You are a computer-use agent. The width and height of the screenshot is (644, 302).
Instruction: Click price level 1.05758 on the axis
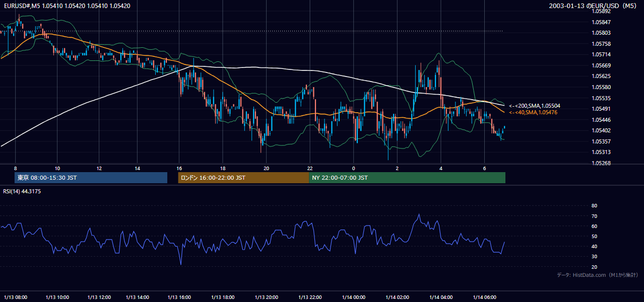[601, 44]
